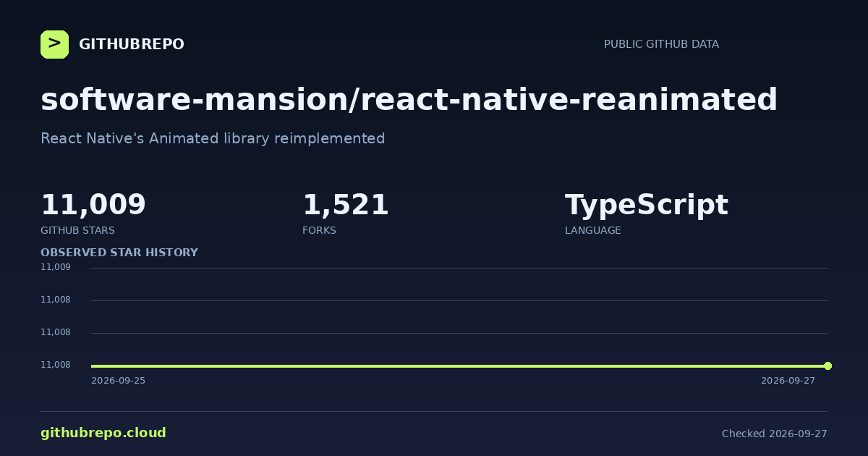Select the PUBLIC GITHUB DATA label
Viewport: 868px width, 456px height.
(x=661, y=44)
